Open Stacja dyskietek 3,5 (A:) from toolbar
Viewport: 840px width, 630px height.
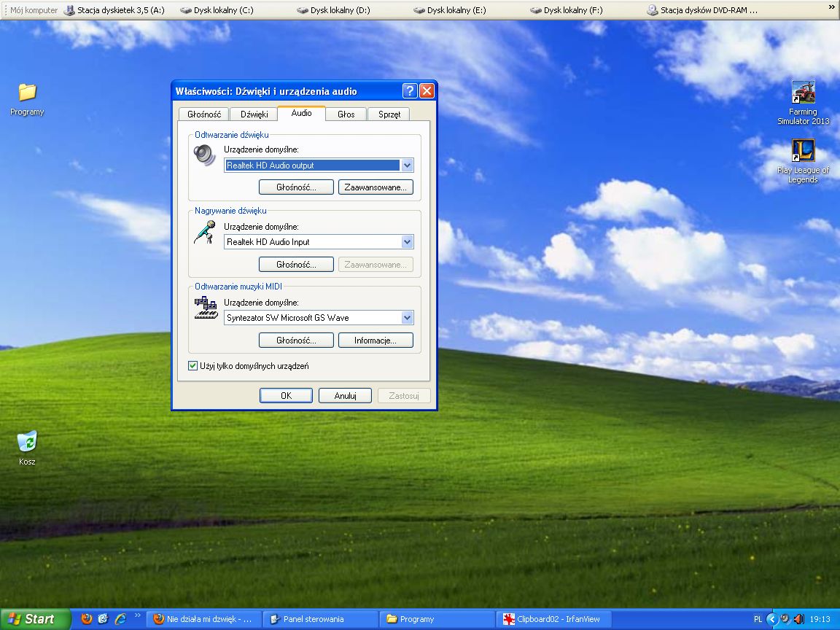pyautogui.click(x=114, y=10)
